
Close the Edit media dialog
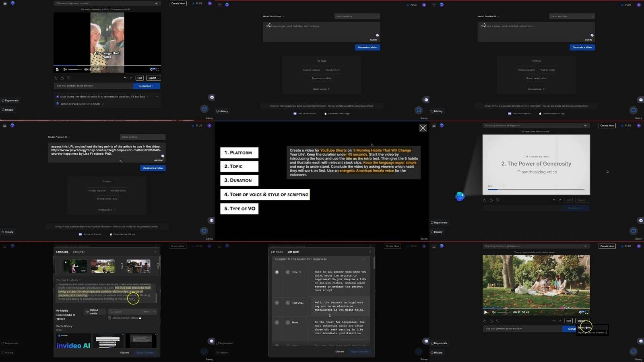(x=155, y=252)
